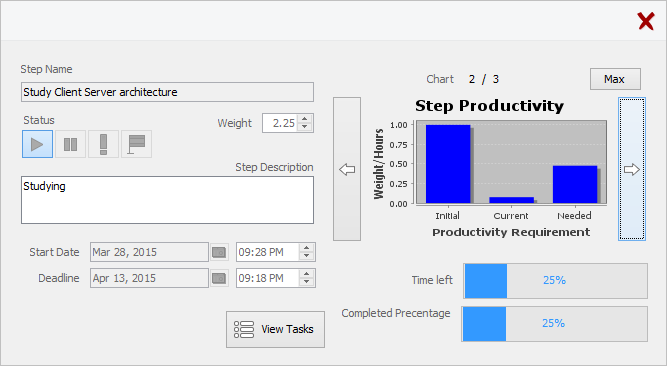Maximize chart with Max button
Viewport: 667px width, 366px height.
(615, 79)
